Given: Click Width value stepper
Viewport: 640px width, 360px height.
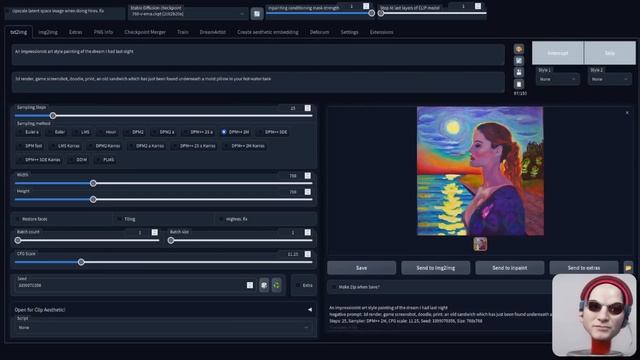Looking at the screenshot, I should [x=308, y=176].
